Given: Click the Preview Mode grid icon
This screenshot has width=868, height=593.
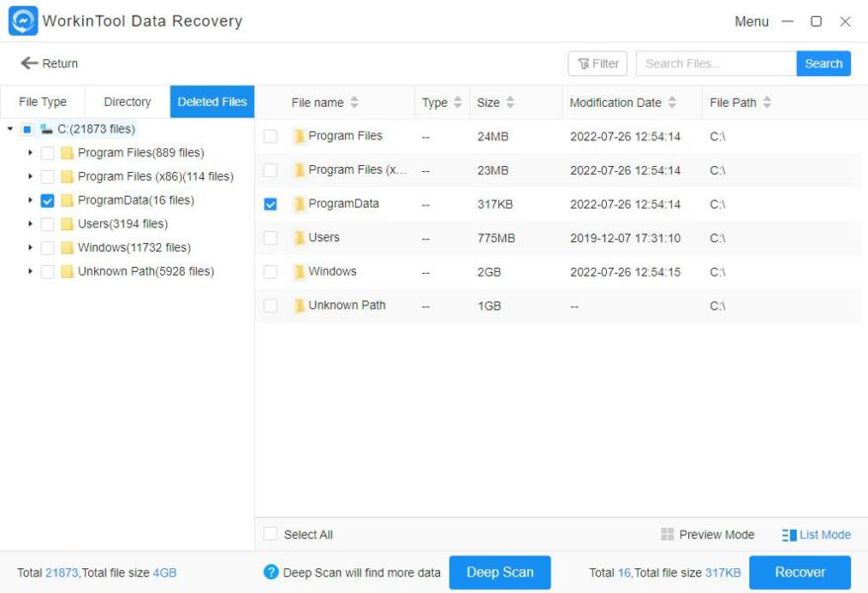Looking at the screenshot, I should (667, 535).
